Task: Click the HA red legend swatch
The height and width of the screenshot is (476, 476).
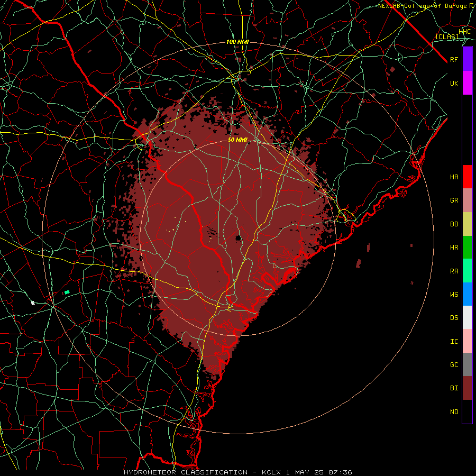Action: coord(467,177)
